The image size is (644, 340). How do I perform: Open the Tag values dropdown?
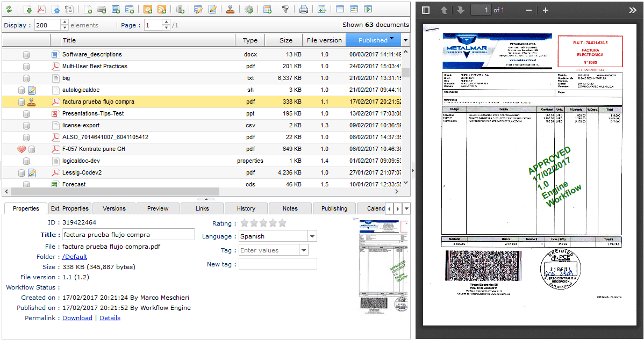(x=304, y=250)
